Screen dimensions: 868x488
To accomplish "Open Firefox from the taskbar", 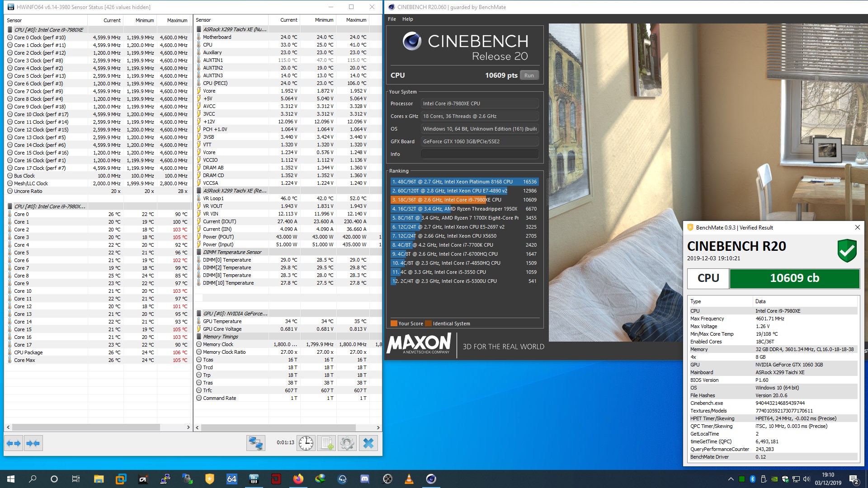I will coord(298,479).
